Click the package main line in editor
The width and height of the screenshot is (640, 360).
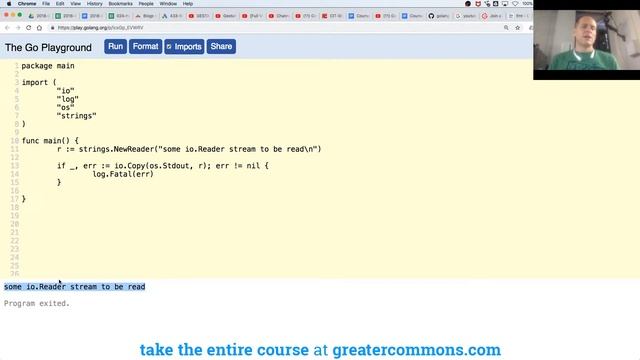48,66
